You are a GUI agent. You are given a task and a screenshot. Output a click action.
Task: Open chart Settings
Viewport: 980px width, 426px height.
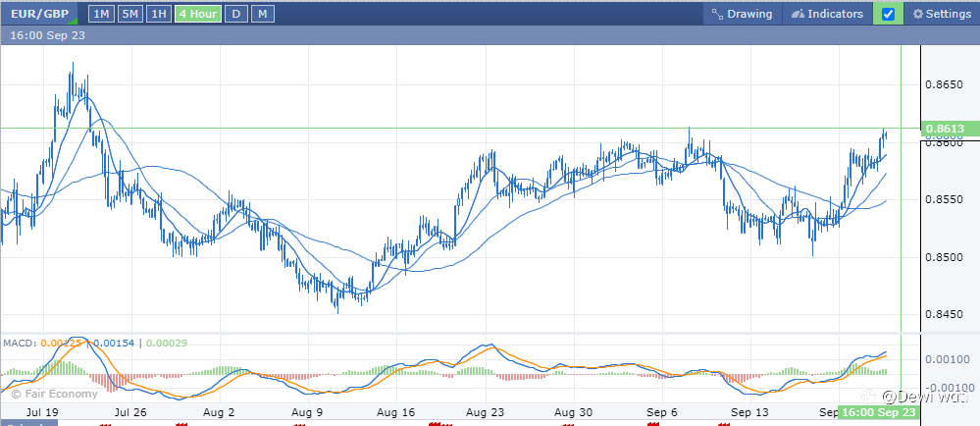(x=942, y=14)
